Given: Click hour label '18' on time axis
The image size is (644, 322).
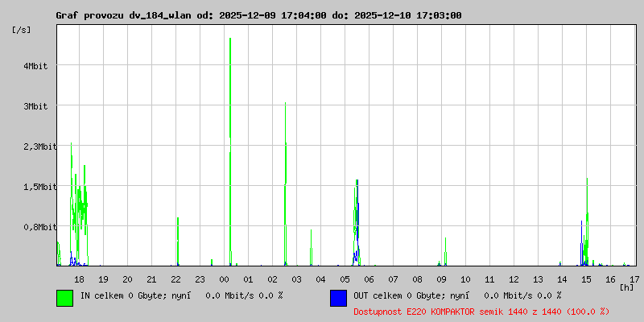Looking at the screenshot, I should pyautogui.click(x=79, y=279).
